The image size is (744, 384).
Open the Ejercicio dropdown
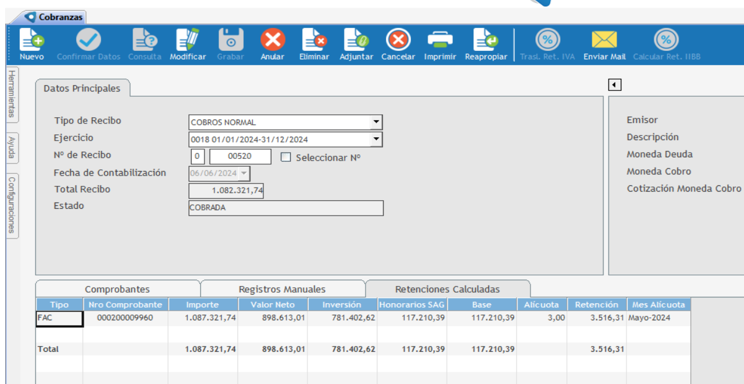(376, 140)
